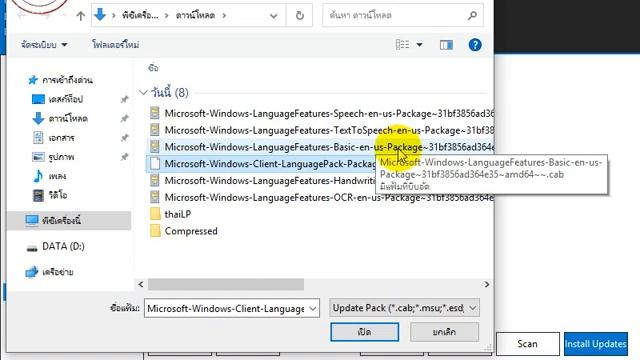Toggle the preview pane icon
640x360 pixels.
446,45
